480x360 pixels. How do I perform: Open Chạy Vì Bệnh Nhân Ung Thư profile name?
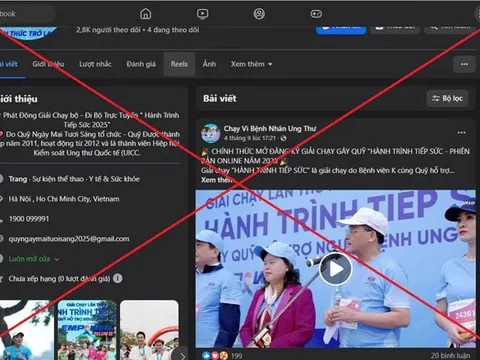click(x=270, y=128)
